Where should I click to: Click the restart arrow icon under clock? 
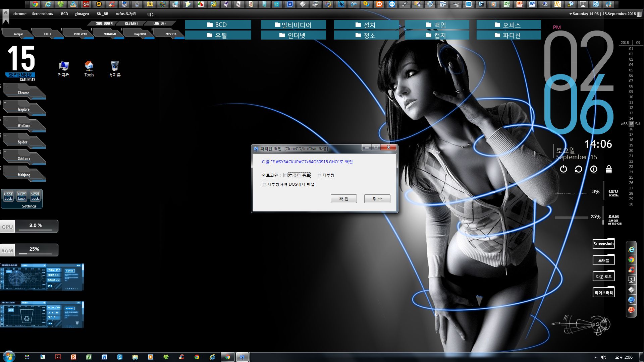pos(579,169)
